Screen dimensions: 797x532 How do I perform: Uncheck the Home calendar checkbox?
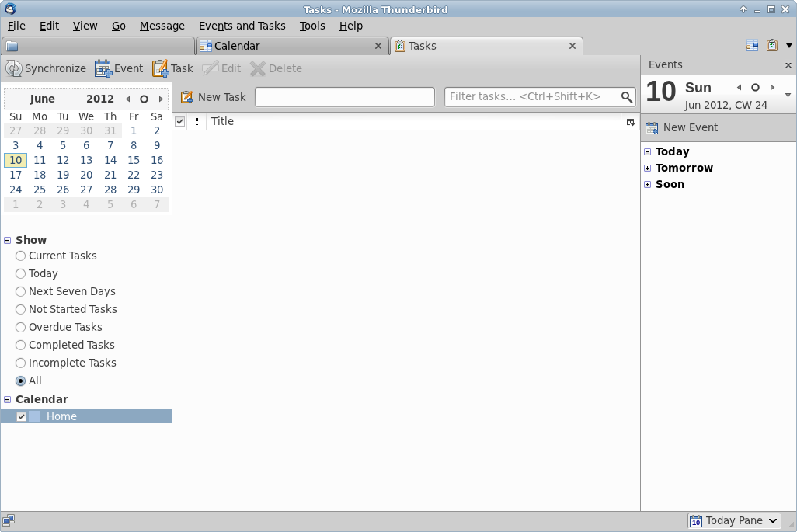22,417
